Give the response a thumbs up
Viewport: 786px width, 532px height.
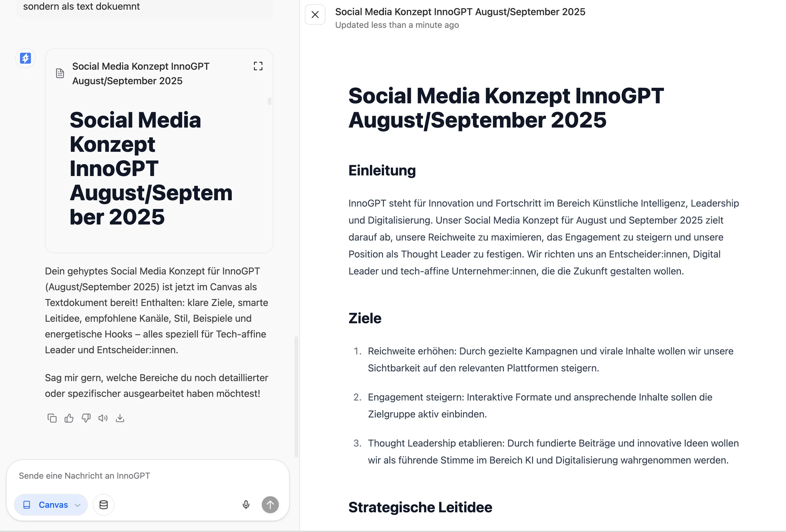coord(69,418)
